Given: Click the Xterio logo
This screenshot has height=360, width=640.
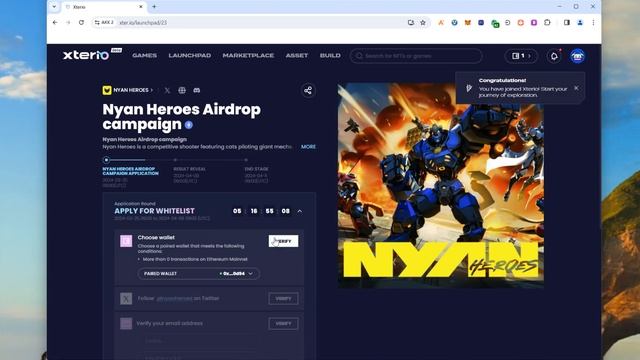Looking at the screenshot, I should (86, 55).
